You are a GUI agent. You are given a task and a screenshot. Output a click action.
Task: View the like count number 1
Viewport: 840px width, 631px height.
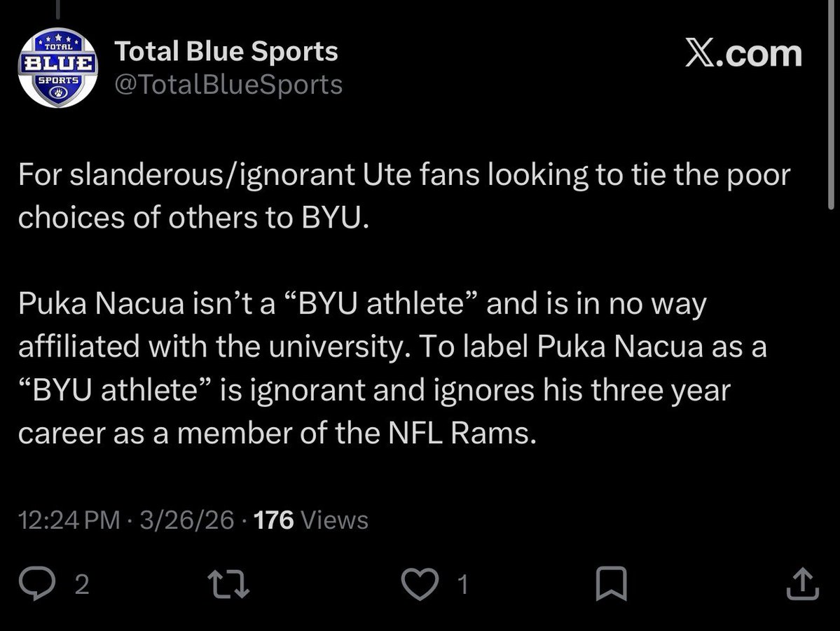click(x=463, y=584)
